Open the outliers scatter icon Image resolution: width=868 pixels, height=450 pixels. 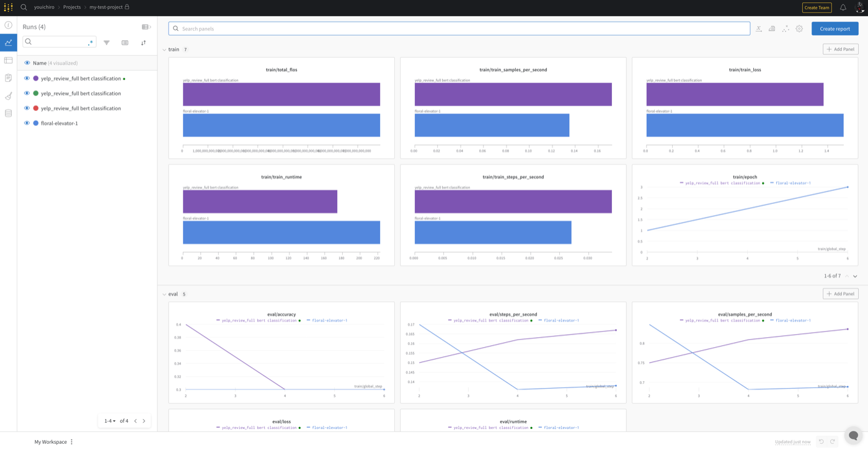pos(786,29)
